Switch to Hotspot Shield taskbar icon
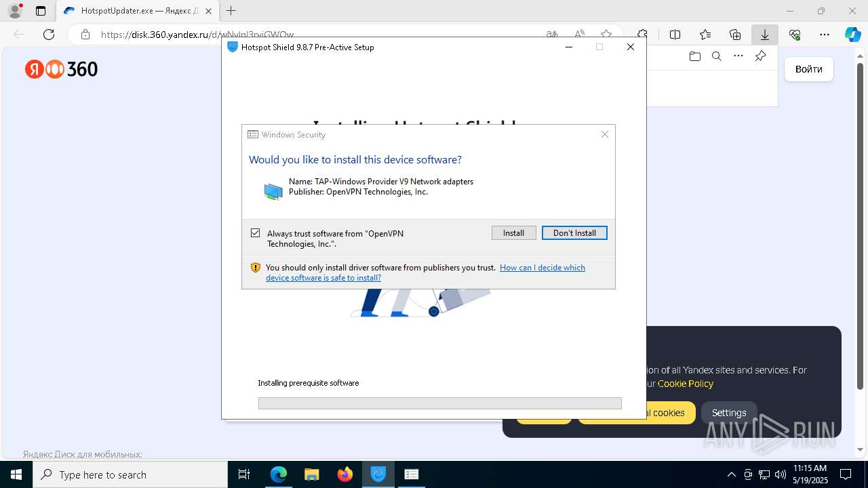Viewport: 868px width, 488px height. pos(378,474)
